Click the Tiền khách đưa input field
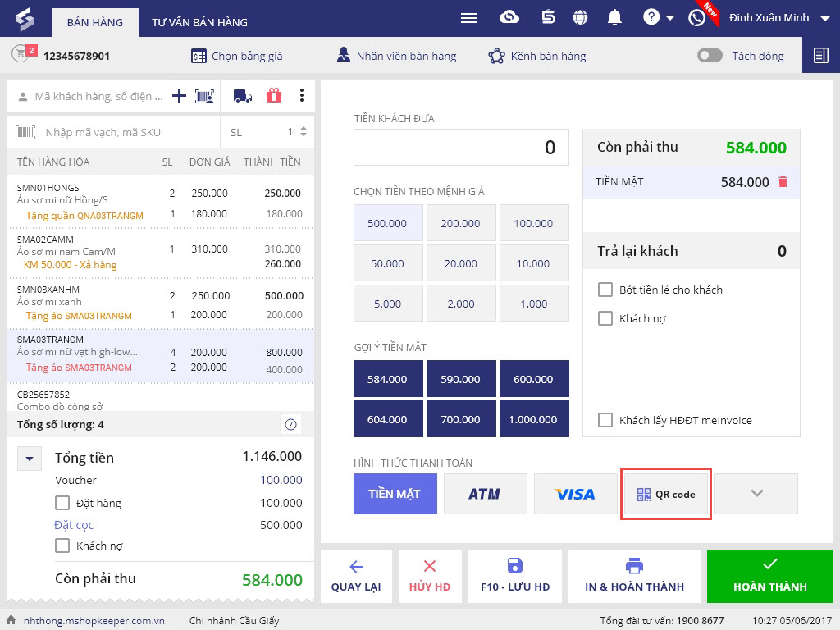 click(x=461, y=148)
